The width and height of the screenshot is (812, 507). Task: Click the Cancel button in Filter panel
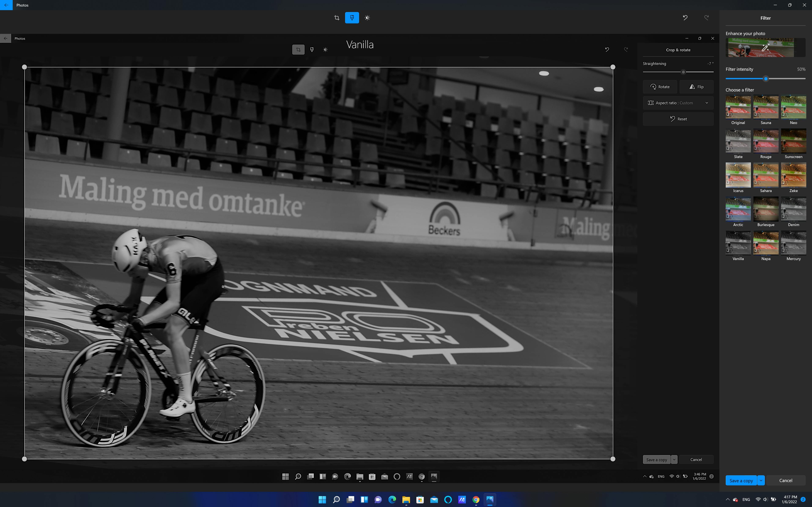[x=786, y=480]
